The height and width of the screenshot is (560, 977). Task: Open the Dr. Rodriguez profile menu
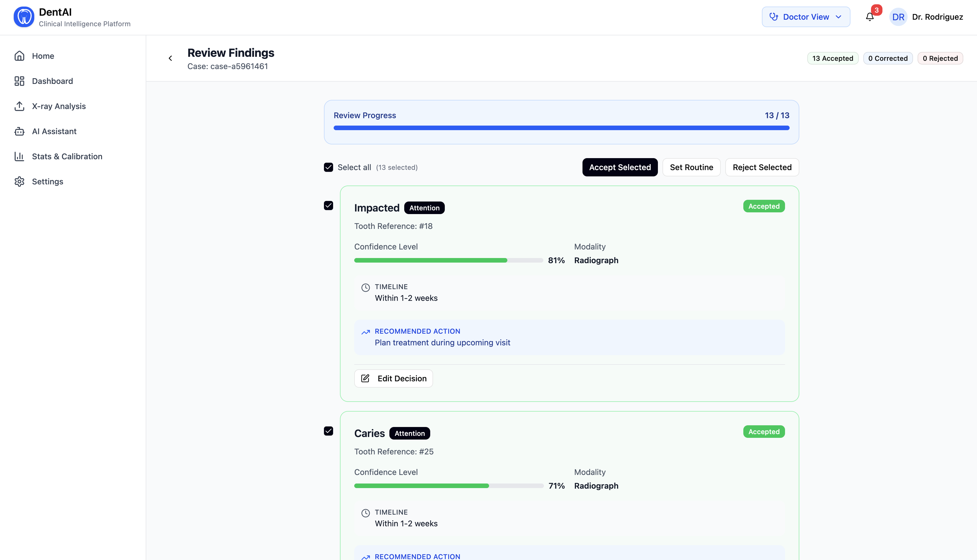937,17
